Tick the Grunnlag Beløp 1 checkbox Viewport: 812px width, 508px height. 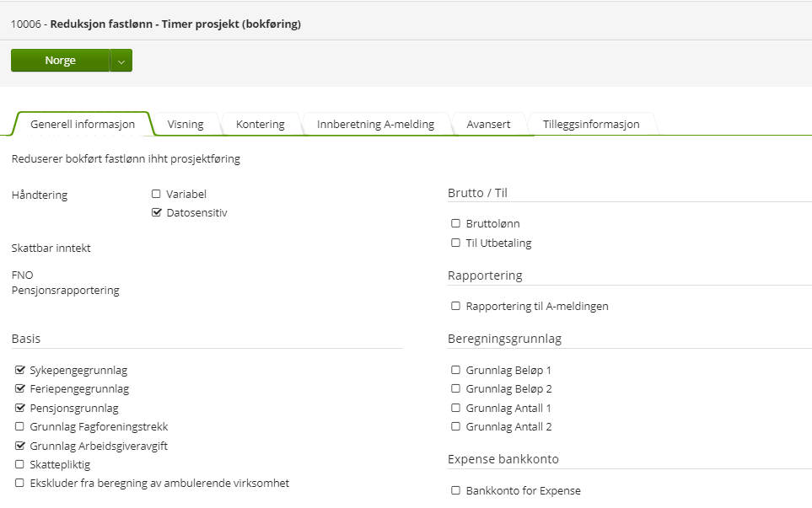456,370
